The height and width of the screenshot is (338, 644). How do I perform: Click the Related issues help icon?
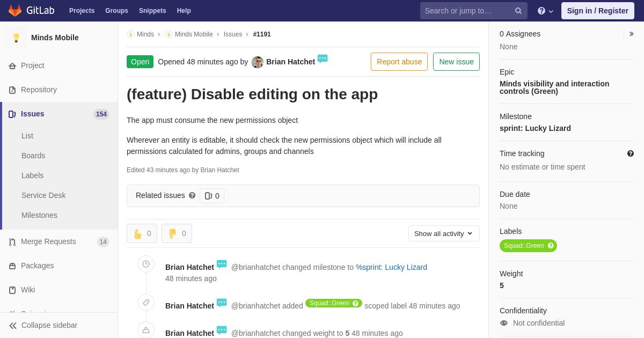192,195
